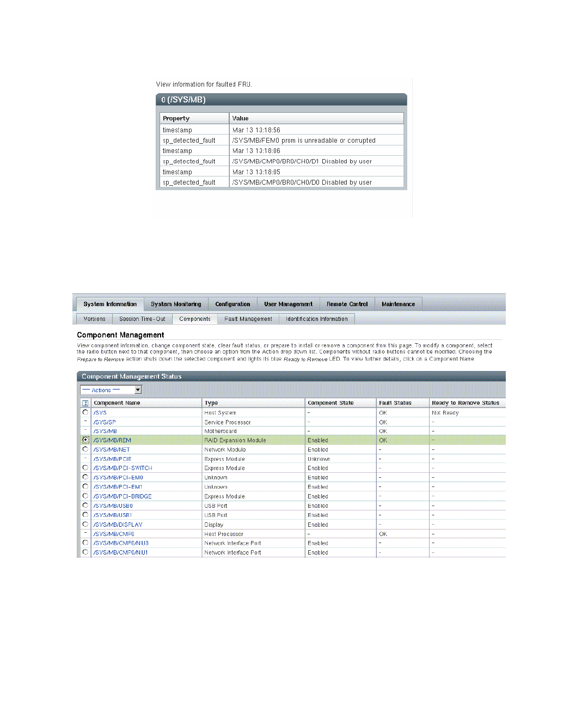Switch to the Maintenance tab
The image size is (588, 706).
pyautogui.click(x=398, y=304)
